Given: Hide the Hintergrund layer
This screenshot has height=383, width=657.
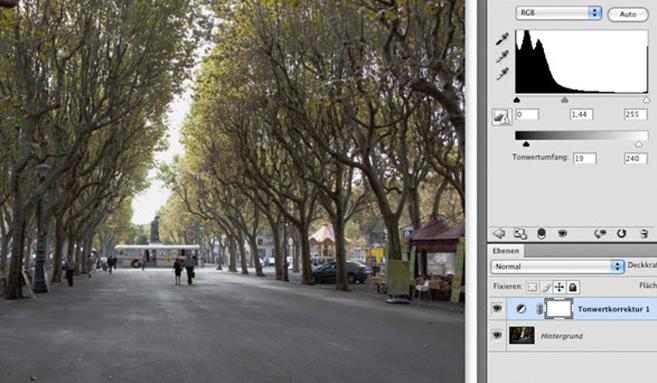Looking at the screenshot, I should [x=497, y=335].
